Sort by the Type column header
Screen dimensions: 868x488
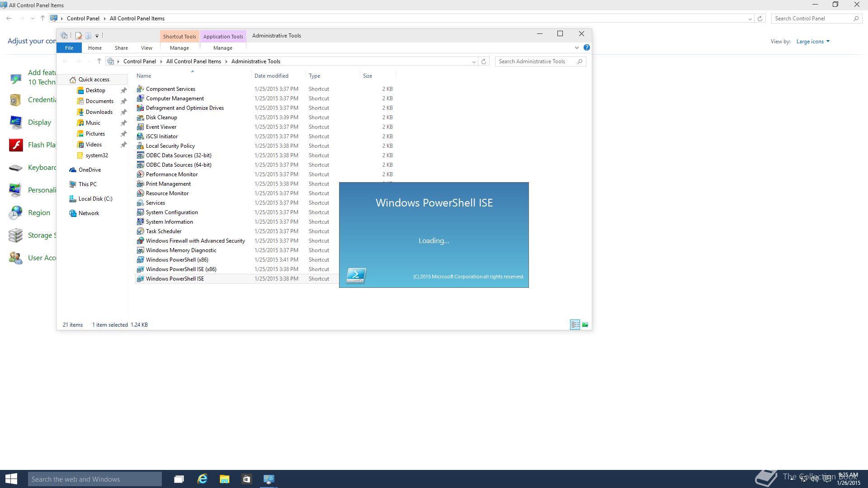click(333, 76)
